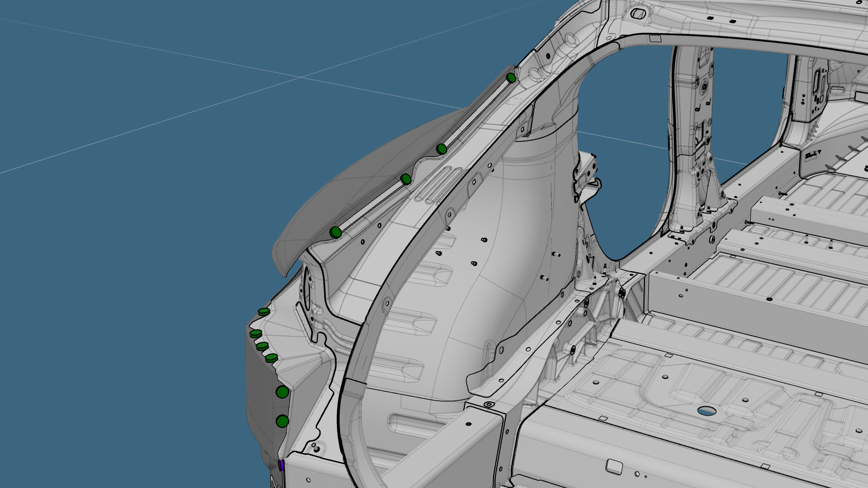868x488 pixels.
Task: Click the upper large green dot on the bumper edge
Action: (x=282, y=392)
